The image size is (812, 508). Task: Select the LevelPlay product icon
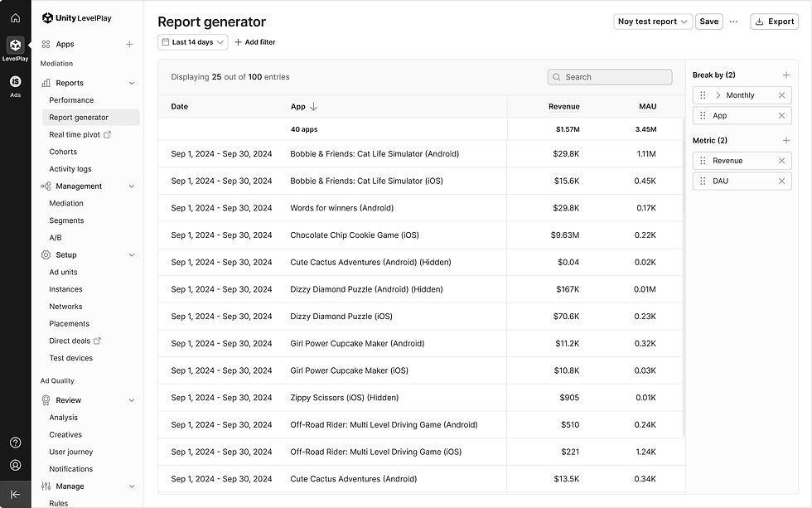(x=16, y=45)
